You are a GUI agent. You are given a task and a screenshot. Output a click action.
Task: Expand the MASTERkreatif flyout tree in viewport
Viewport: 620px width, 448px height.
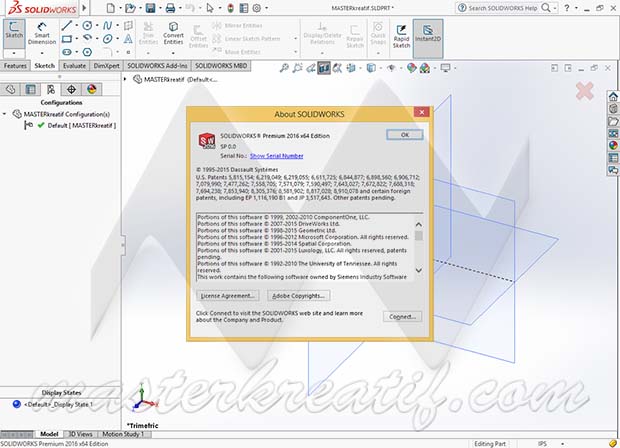click(125, 79)
